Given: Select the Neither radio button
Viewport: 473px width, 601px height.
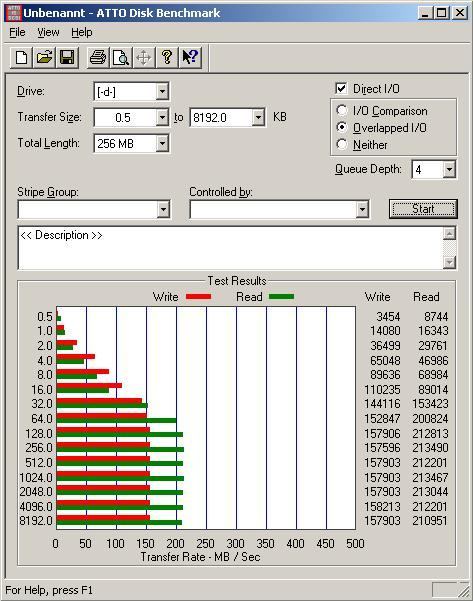Looking at the screenshot, I should pyautogui.click(x=342, y=145).
